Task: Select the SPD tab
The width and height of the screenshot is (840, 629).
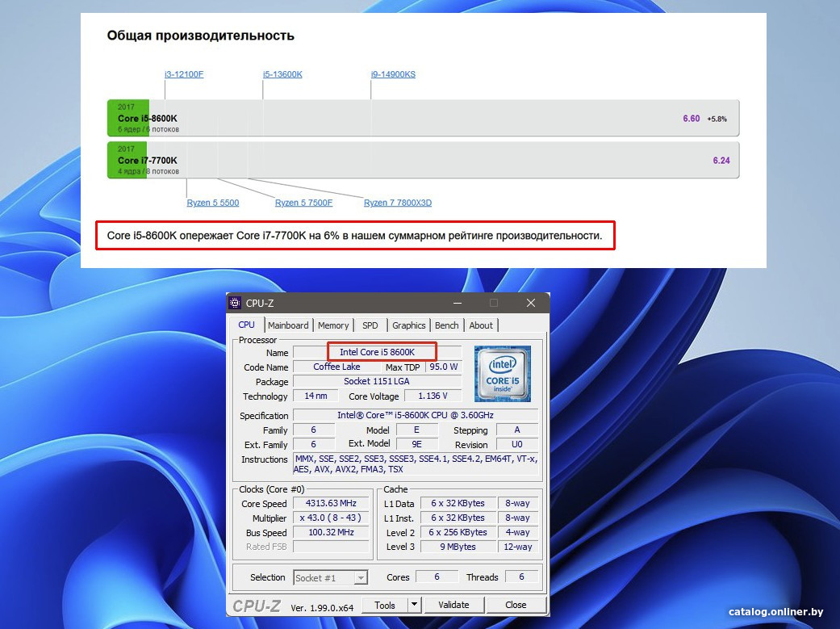Action: 370,325
